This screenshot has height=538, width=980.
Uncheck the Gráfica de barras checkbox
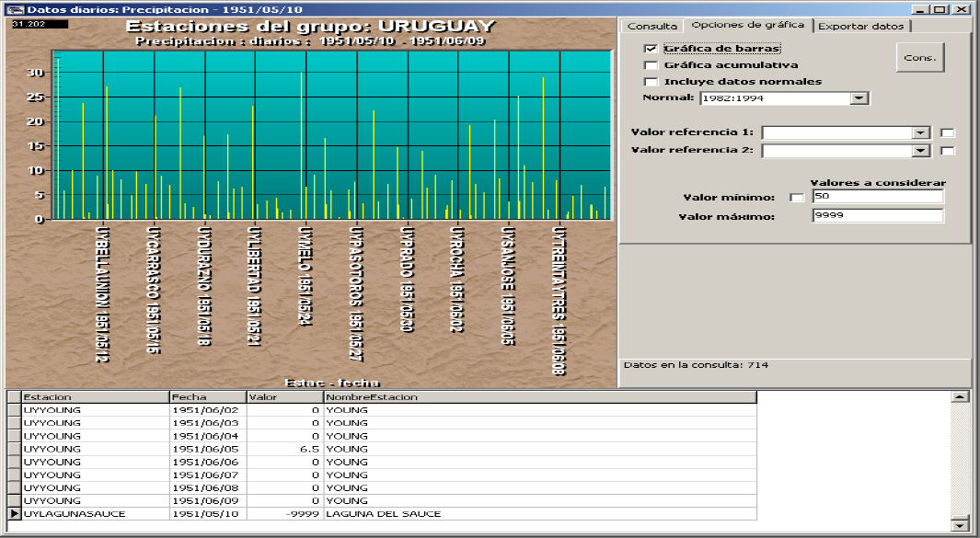[651, 49]
